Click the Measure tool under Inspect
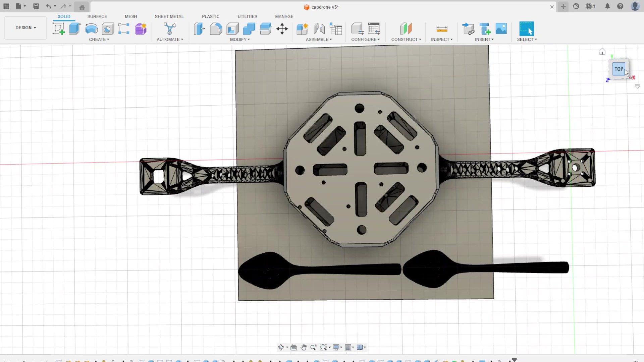Screen dimensions: 644x362 [x=442, y=29]
